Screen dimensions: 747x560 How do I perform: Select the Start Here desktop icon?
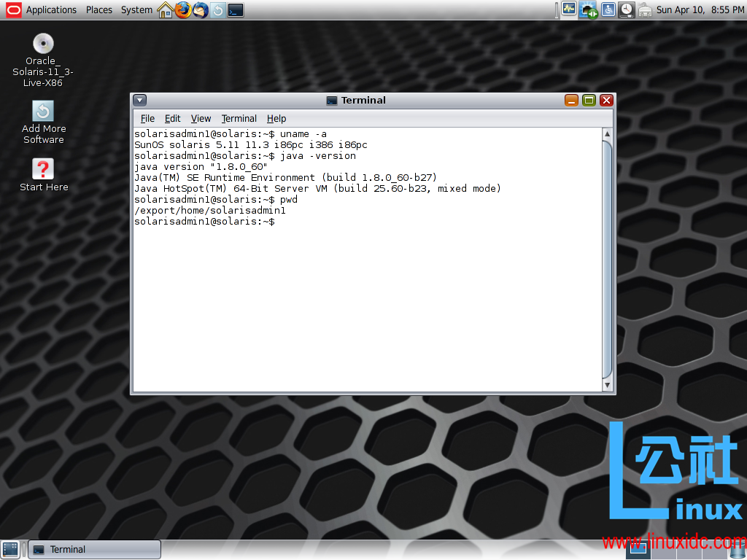point(43,175)
